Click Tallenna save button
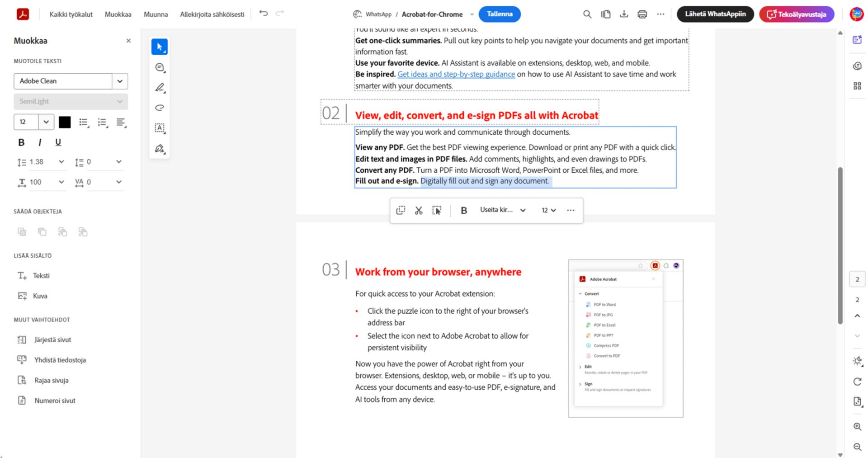868x458 pixels. pos(500,14)
